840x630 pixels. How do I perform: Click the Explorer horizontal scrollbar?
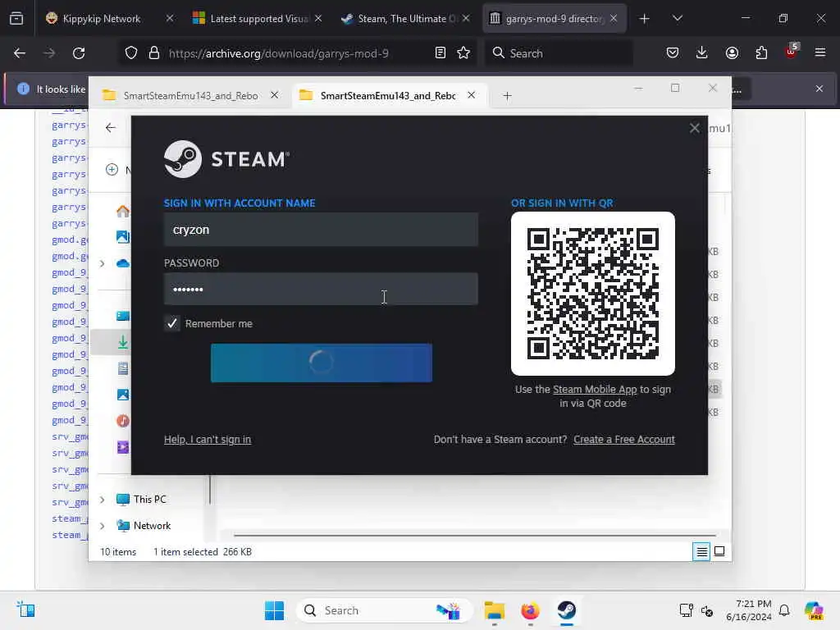pyautogui.click(x=474, y=535)
